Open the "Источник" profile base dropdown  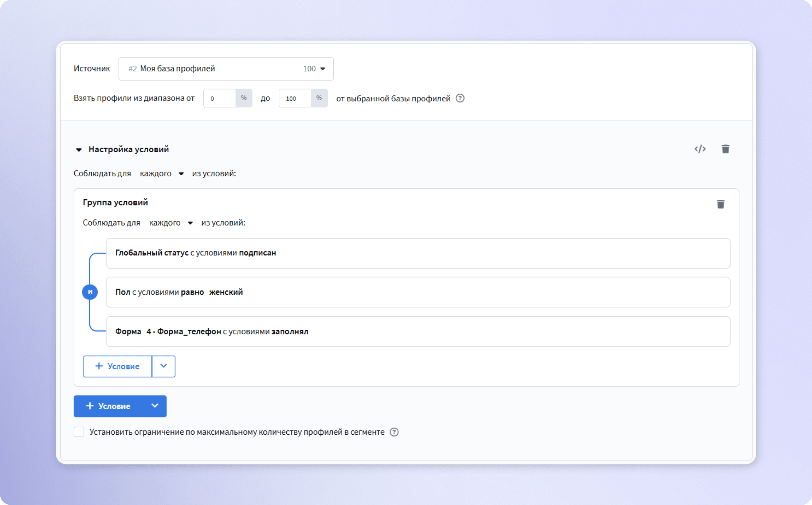pyautogui.click(x=226, y=69)
